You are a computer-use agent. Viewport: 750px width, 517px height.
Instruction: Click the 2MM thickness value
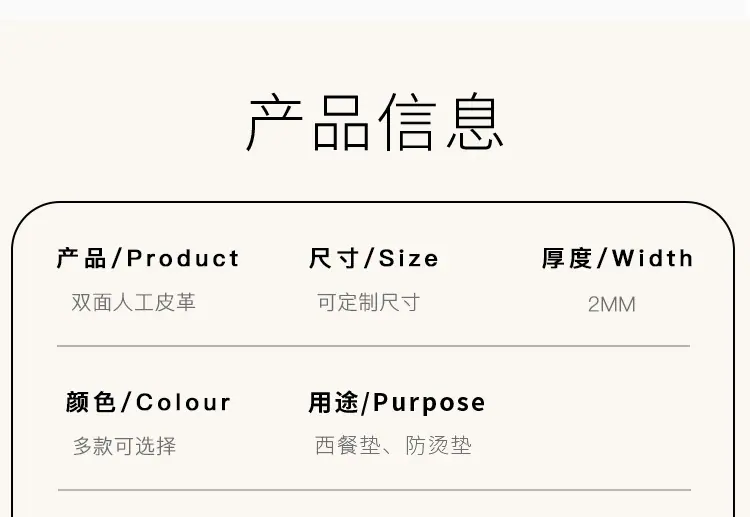pyautogui.click(x=612, y=305)
